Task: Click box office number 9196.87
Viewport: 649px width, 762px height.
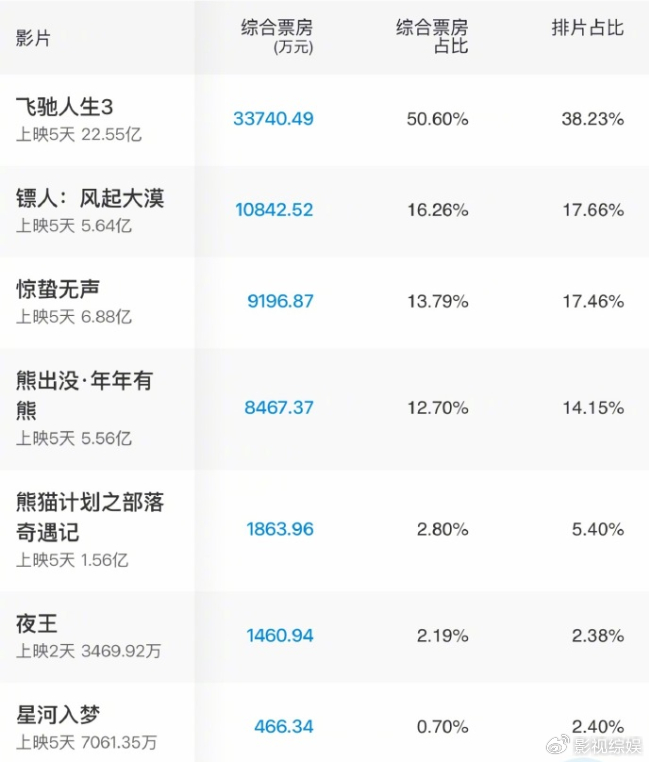Action: point(280,301)
